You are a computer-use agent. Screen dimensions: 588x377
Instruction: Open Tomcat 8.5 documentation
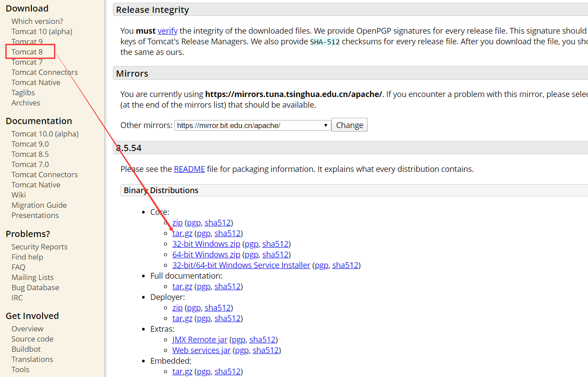30,154
